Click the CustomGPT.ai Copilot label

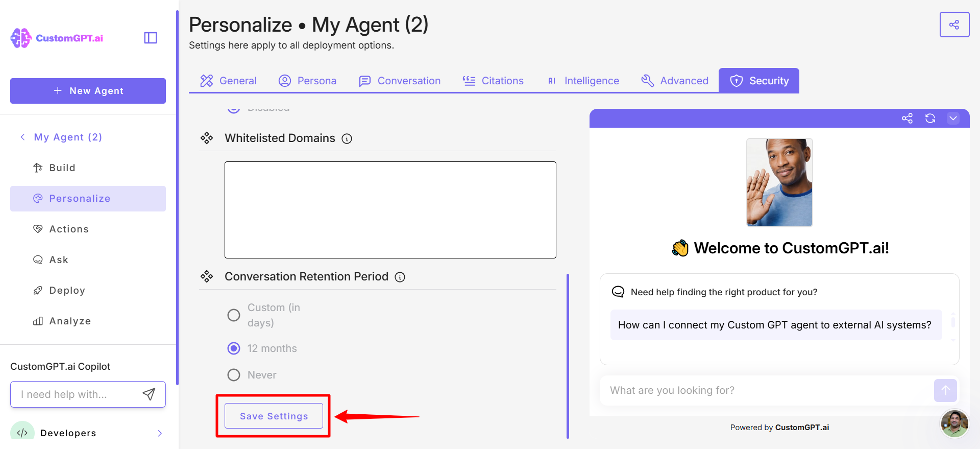[60, 366]
